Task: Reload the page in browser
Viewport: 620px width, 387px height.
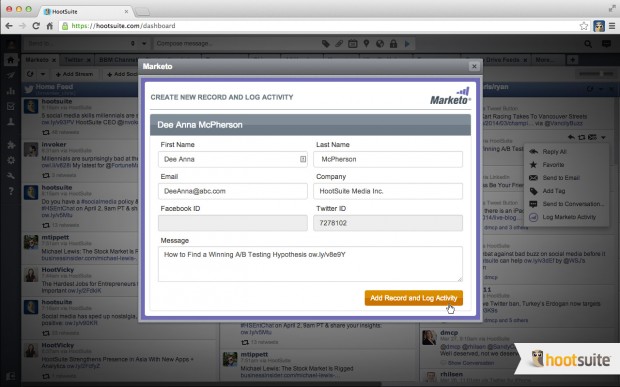Action: [36, 26]
